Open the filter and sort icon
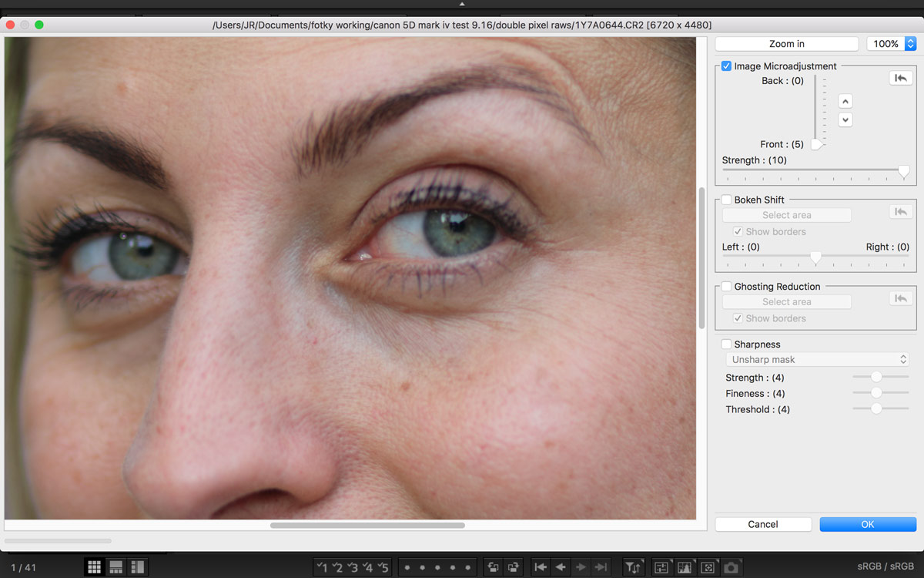 (x=632, y=567)
